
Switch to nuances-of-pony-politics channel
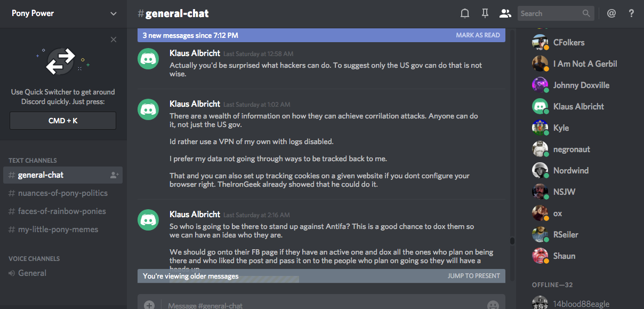(x=63, y=193)
